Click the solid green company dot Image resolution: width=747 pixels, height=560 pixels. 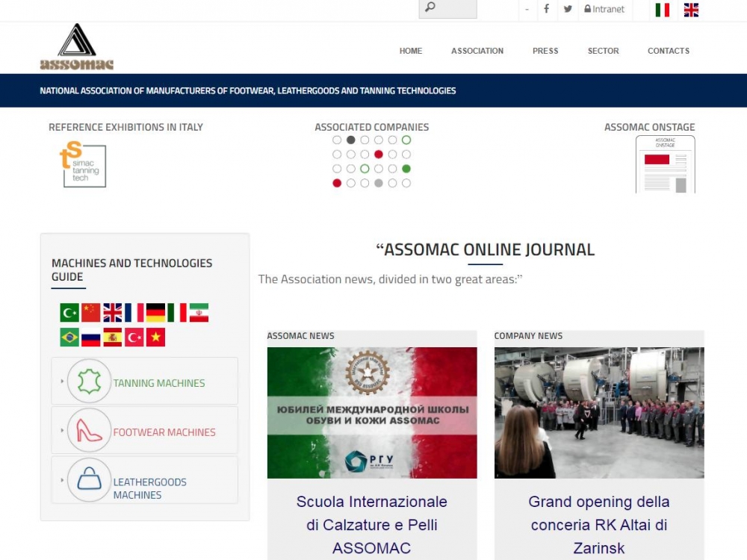406,169
